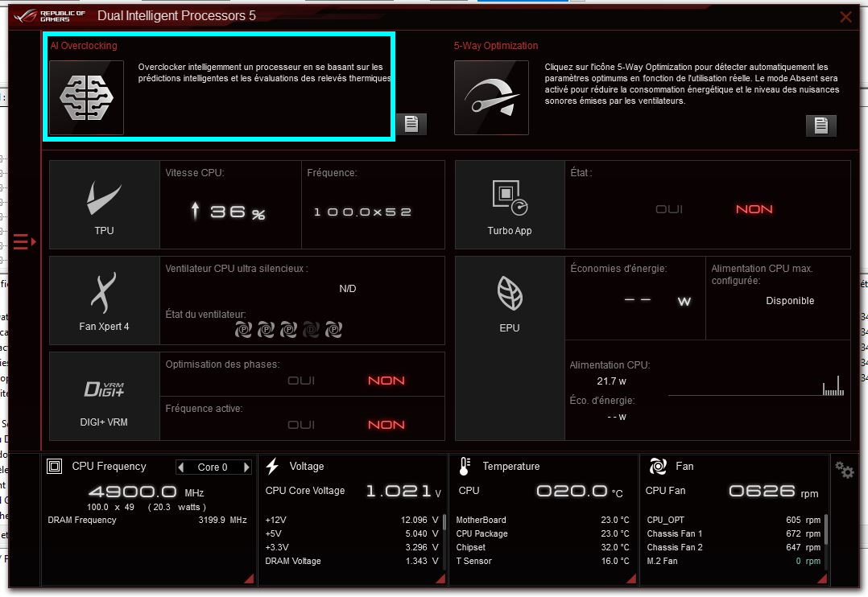The height and width of the screenshot is (597, 868).
Task: Launch the AI Overclocking brain icon
Action: point(86,97)
